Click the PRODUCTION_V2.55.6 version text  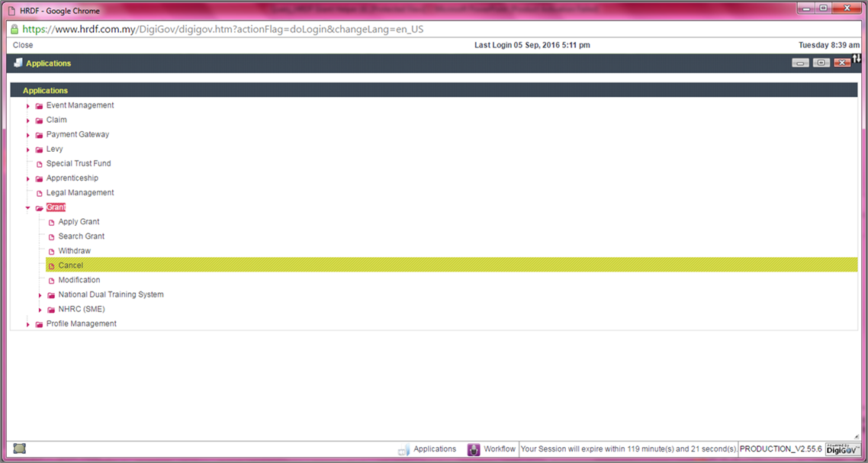(781, 449)
